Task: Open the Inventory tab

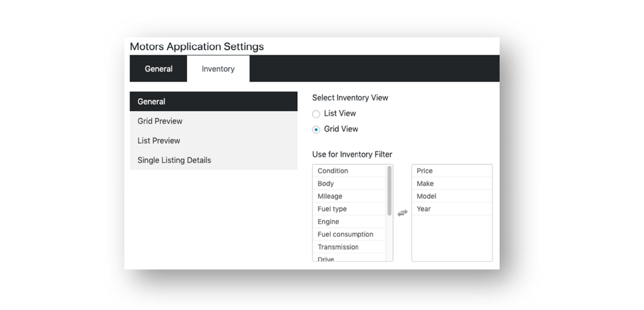Action: point(218,69)
